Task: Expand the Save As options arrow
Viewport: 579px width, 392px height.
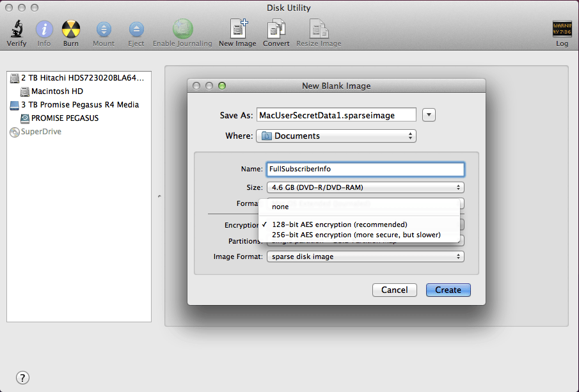Action: pos(429,114)
